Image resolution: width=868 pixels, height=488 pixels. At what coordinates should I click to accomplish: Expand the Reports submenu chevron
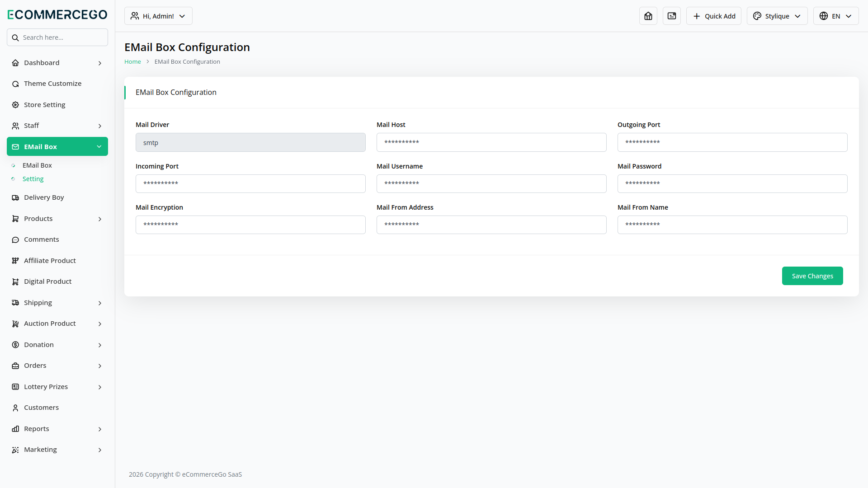[100, 429]
